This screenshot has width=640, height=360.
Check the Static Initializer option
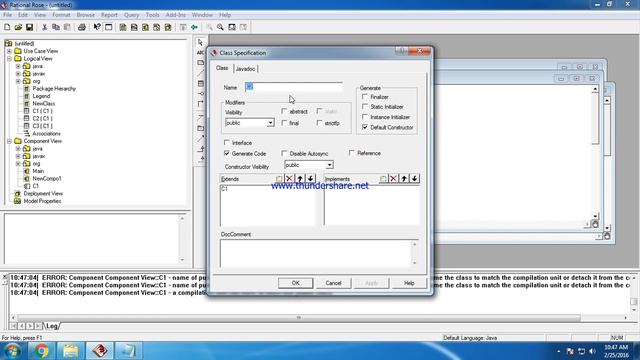pyautogui.click(x=365, y=107)
